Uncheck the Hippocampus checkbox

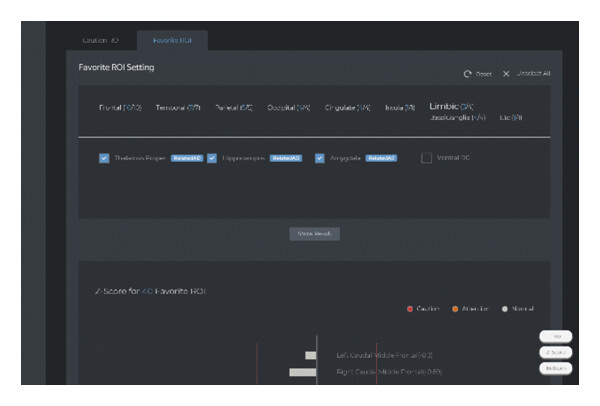click(x=212, y=158)
